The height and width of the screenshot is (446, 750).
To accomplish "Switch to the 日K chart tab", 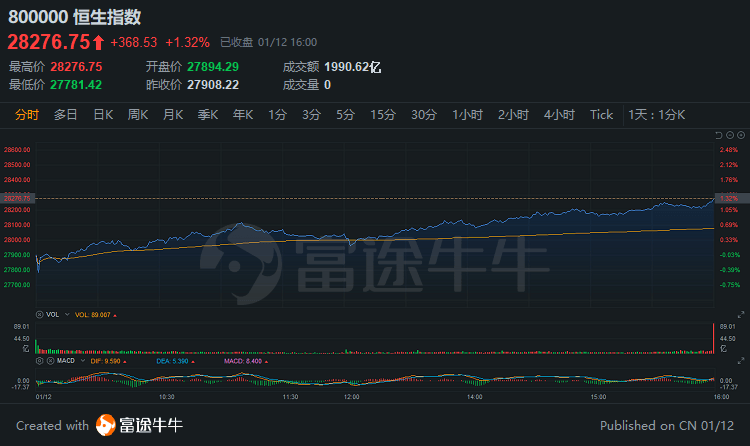I will 103,115.
